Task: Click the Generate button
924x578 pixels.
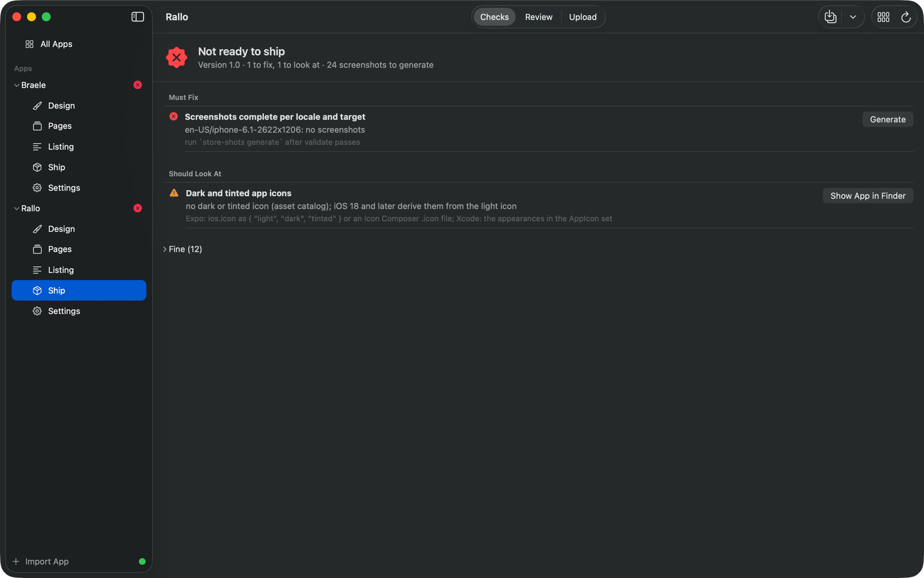Action: (888, 119)
